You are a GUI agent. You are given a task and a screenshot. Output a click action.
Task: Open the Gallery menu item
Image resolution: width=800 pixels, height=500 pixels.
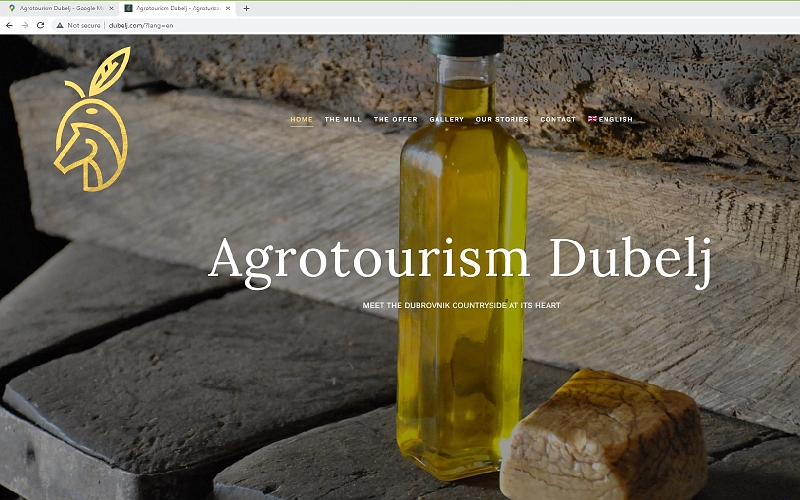pos(446,119)
